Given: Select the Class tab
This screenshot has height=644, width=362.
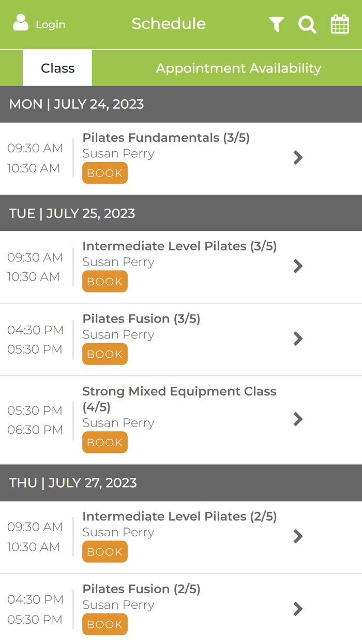Looking at the screenshot, I should point(57,68).
